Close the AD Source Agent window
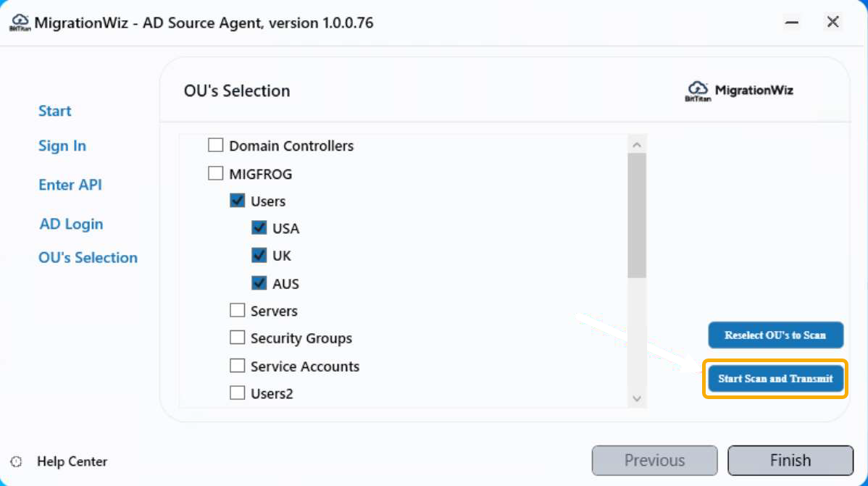Image resolution: width=868 pixels, height=486 pixels. [833, 22]
